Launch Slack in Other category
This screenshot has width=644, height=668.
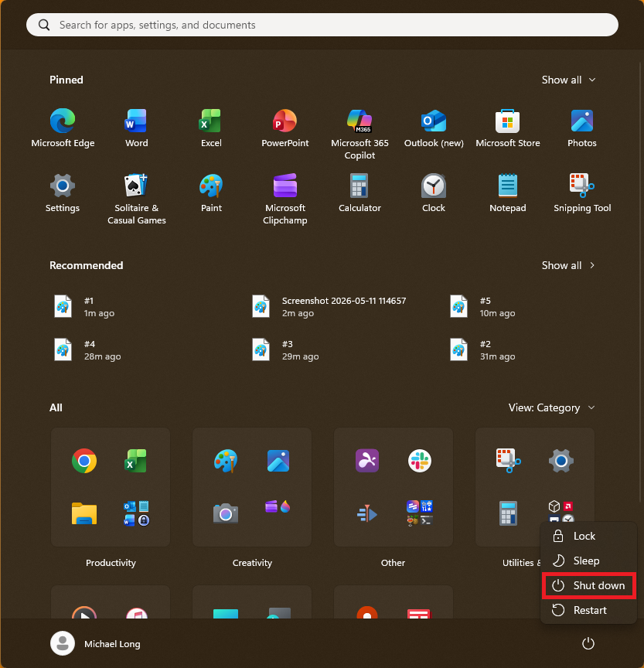click(x=420, y=461)
